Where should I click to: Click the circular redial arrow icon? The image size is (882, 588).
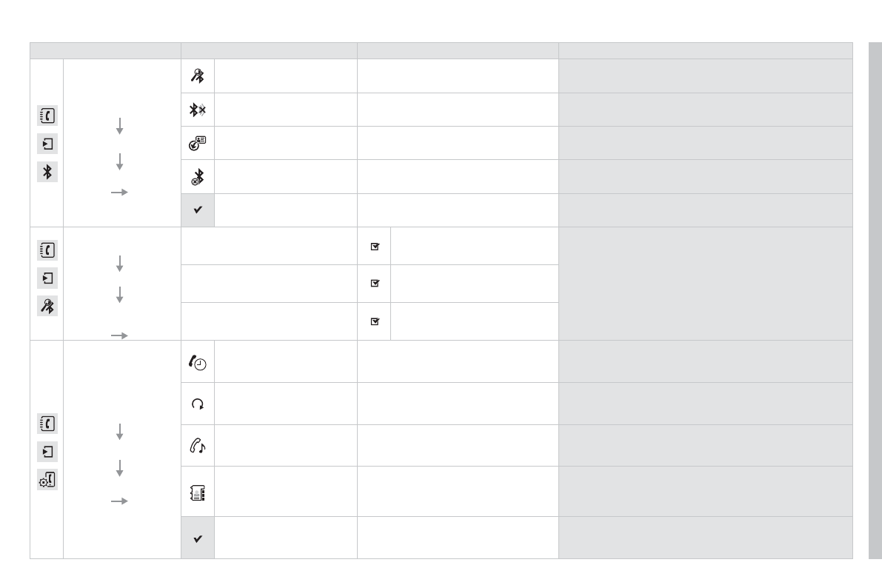click(x=198, y=404)
